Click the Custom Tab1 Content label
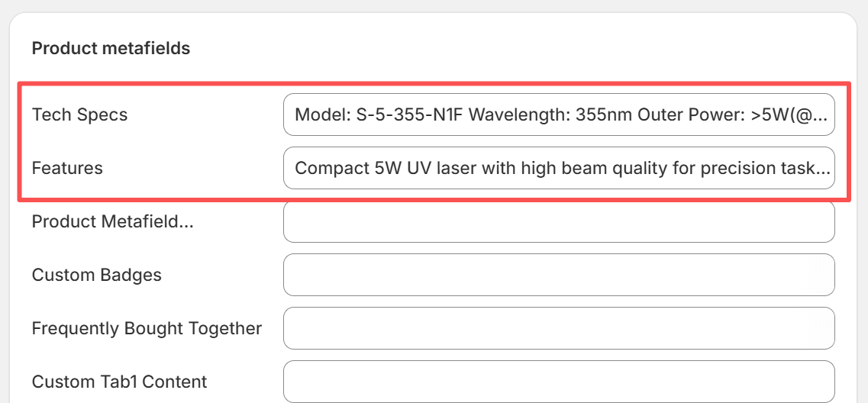The height and width of the screenshot is (403, 868). pos(119,381)
